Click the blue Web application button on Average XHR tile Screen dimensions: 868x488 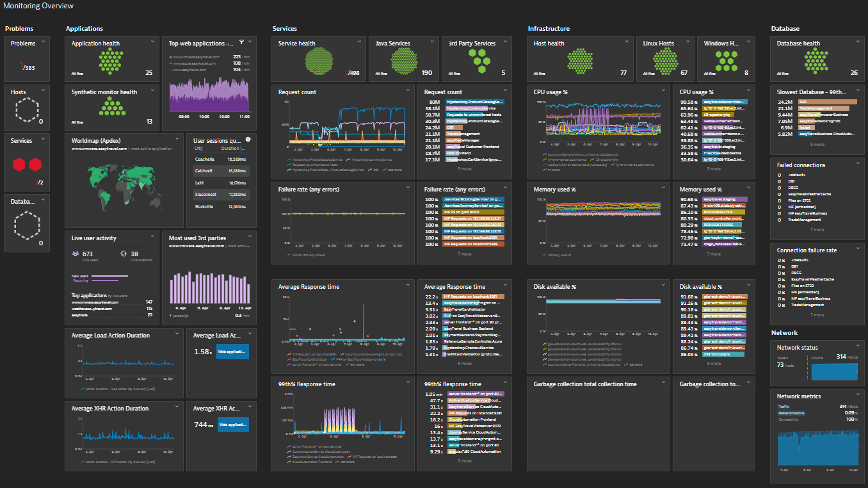pos(232,424)
